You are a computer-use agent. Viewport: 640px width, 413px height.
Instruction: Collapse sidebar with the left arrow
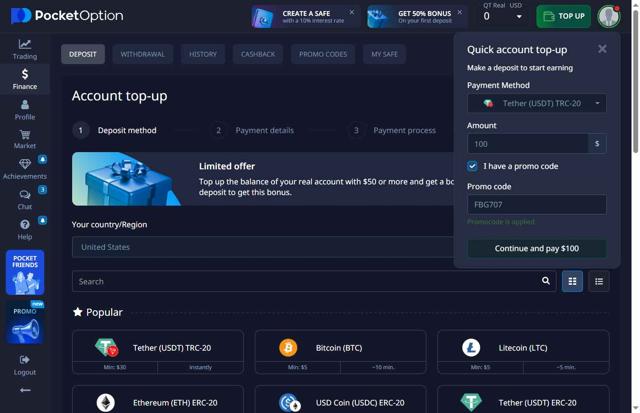coord(25,390)
